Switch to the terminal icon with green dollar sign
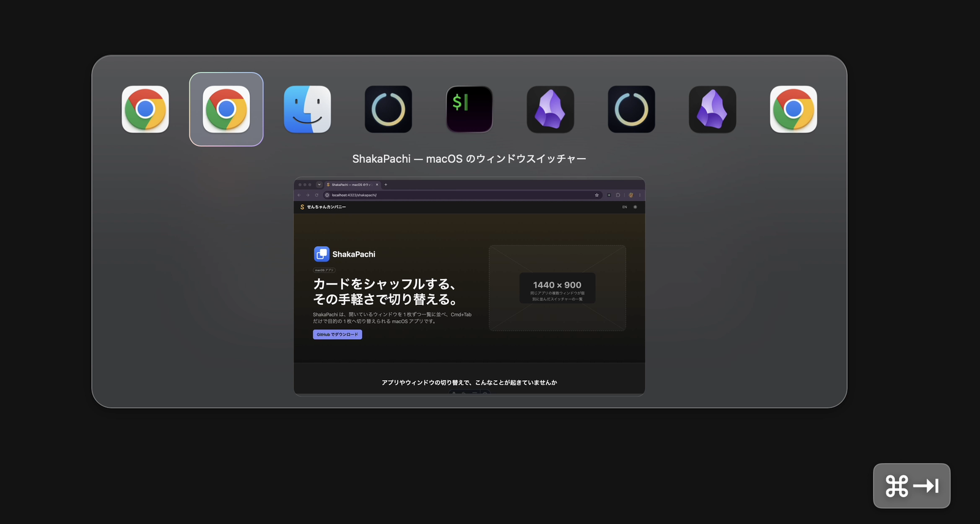 469,110
